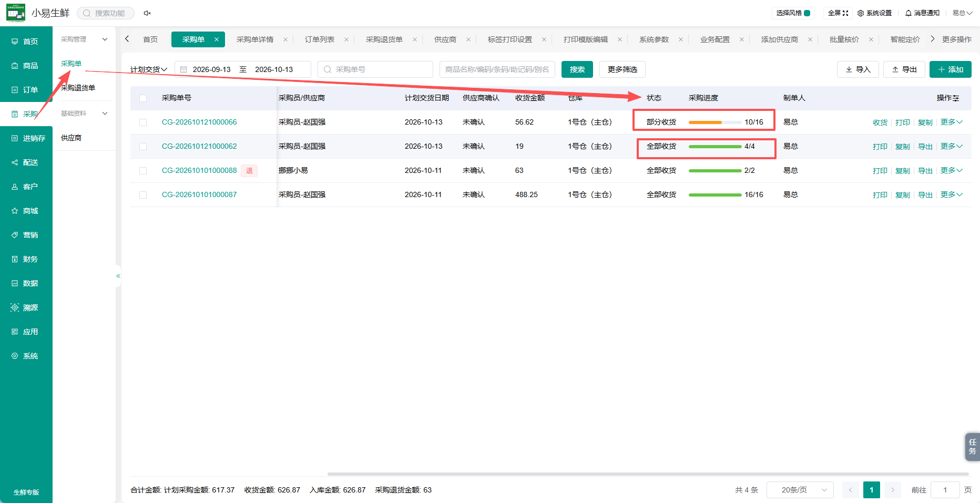Click the green 搜索 button
This screenshot has height=503, width=980.
(577, 69)
